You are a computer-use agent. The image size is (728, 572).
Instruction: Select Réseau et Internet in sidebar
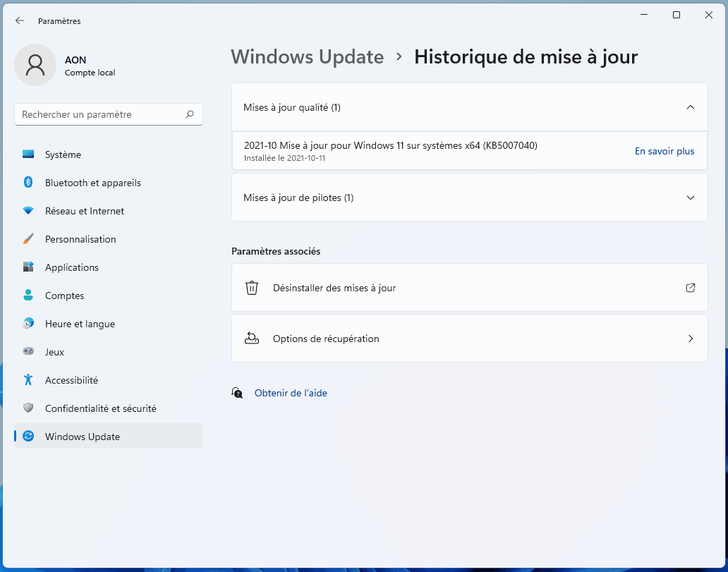coord(109,212)
